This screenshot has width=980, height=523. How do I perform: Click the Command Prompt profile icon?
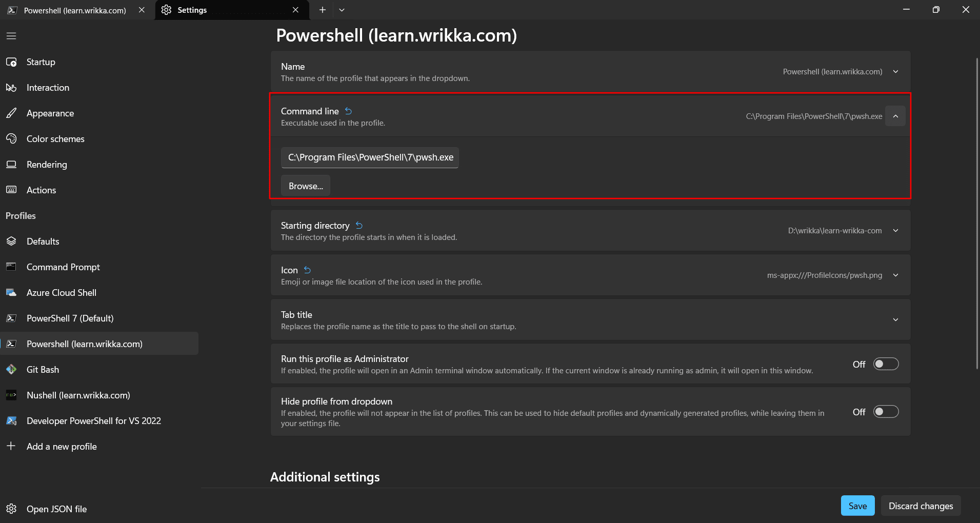11,267
